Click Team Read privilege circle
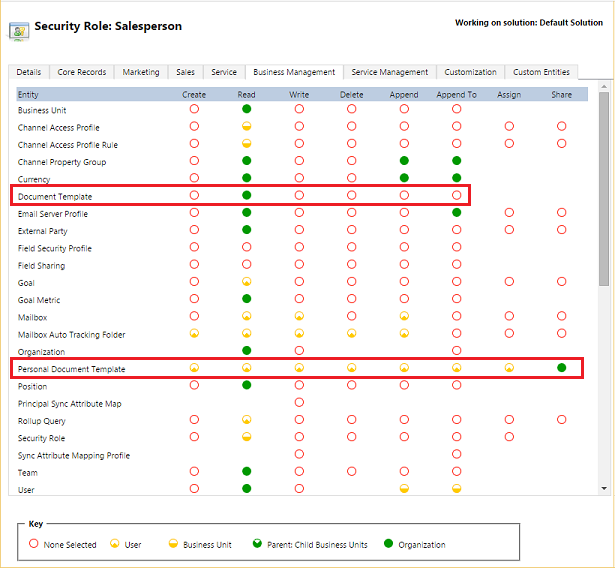The image size is (615, 568). tap(246, 472)
